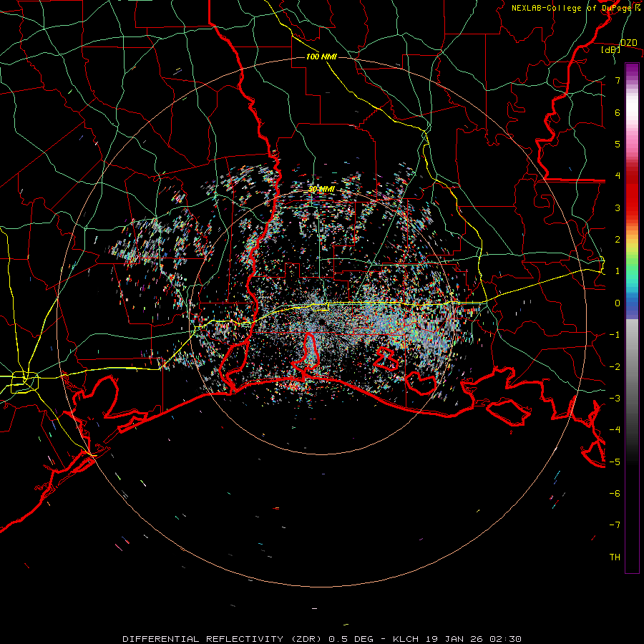The image size is (644, 644).
Task: Click the '50 NMI' range ring label
Action: (321, 190)
